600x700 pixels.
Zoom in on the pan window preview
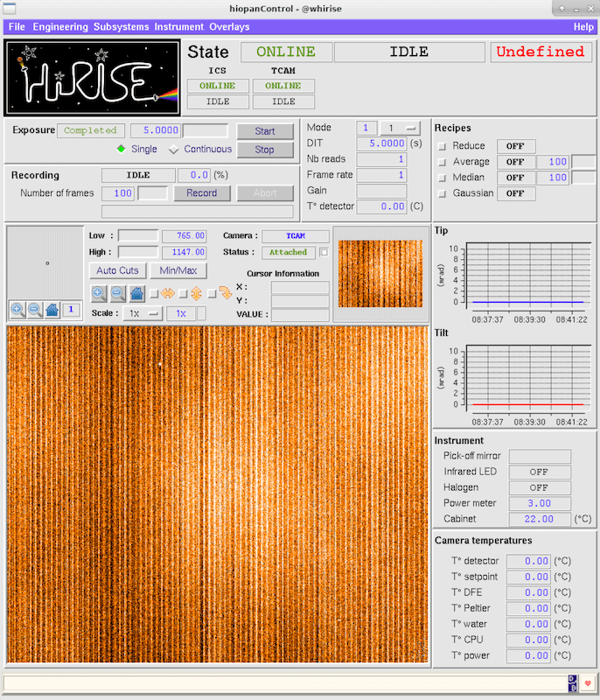tap(17, 309)
